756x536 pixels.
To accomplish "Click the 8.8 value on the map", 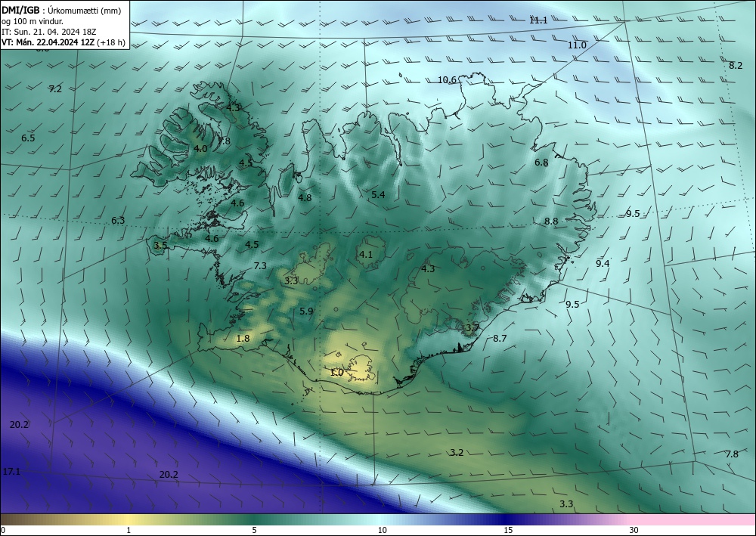I will [x=551, y=222].
